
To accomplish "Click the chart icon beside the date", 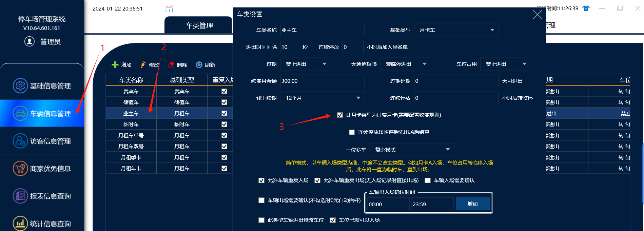I will coord(169,9).
